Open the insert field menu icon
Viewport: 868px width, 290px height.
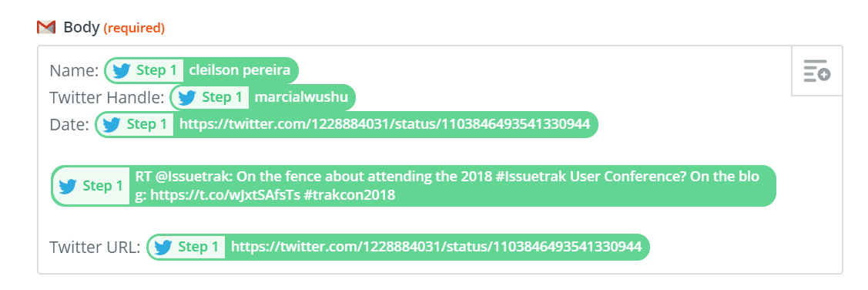coord(816,71)
